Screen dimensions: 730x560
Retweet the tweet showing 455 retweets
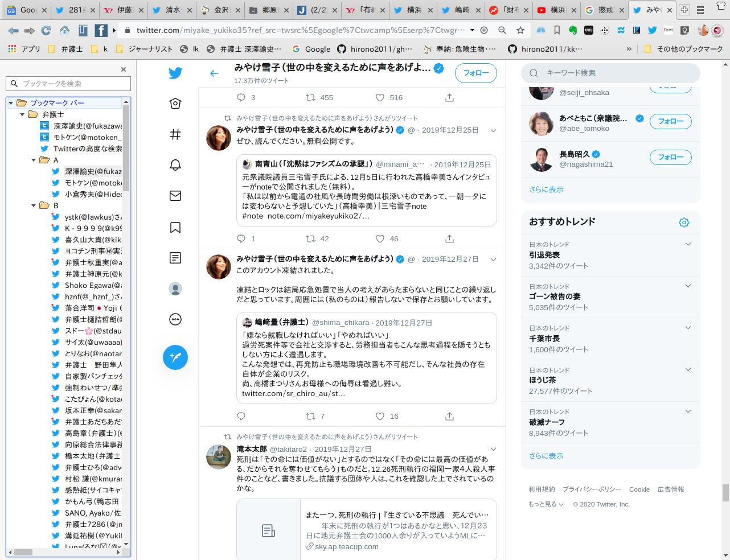[311, 97]
